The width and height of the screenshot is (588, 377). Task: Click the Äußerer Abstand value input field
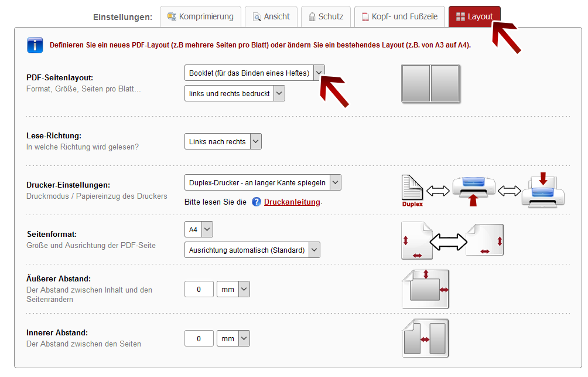pos(199,289)
